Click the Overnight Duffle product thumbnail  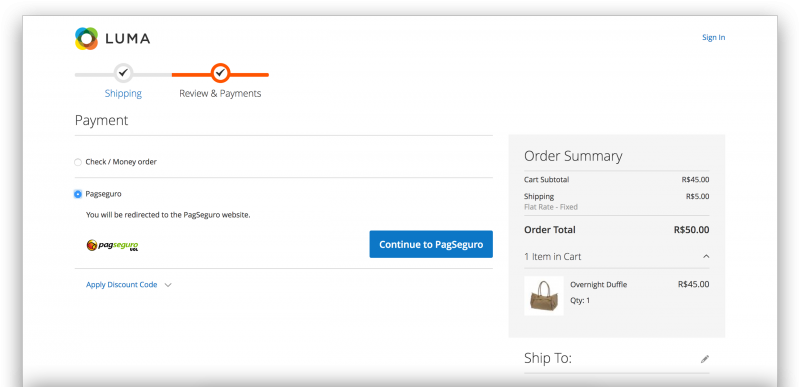pos(544,296)
